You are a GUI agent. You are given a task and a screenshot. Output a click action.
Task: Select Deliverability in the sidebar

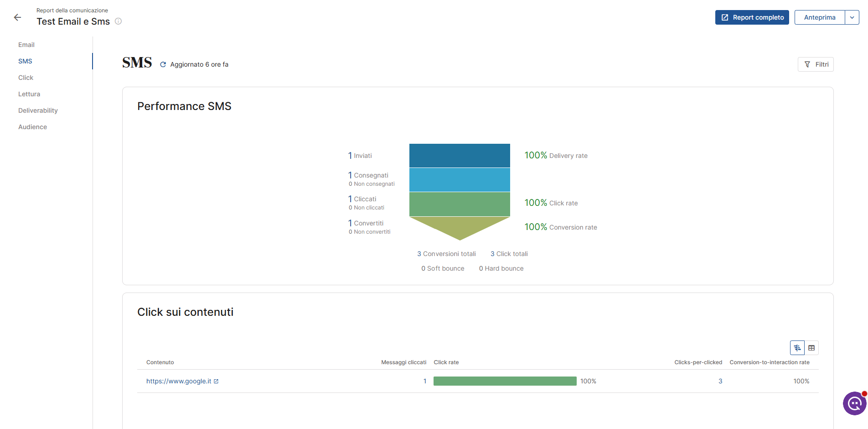[38, 110]
